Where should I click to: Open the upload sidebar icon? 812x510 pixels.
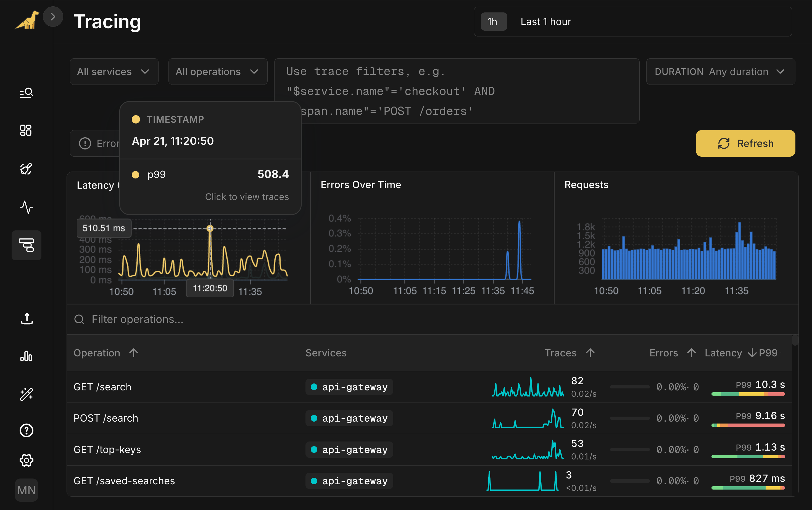pos(27,319)
